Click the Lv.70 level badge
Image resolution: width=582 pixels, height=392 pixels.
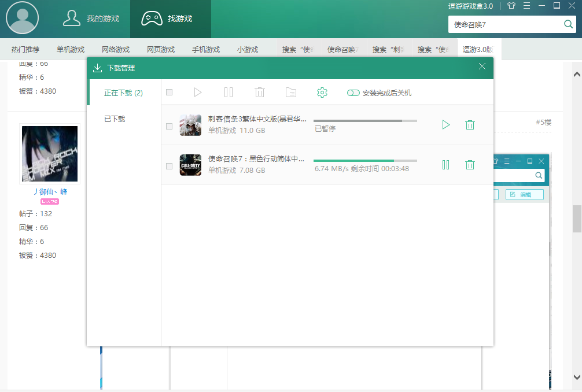pos(50,201)
